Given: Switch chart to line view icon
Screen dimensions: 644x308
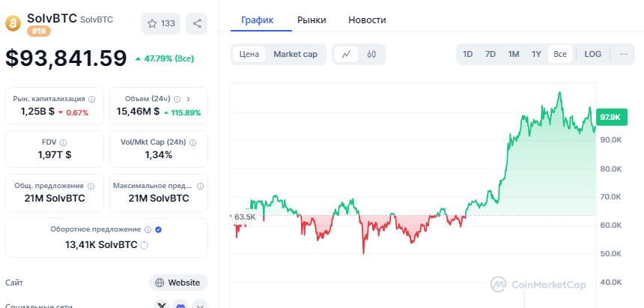Looking at the screenshot, I should pos(346,54).
